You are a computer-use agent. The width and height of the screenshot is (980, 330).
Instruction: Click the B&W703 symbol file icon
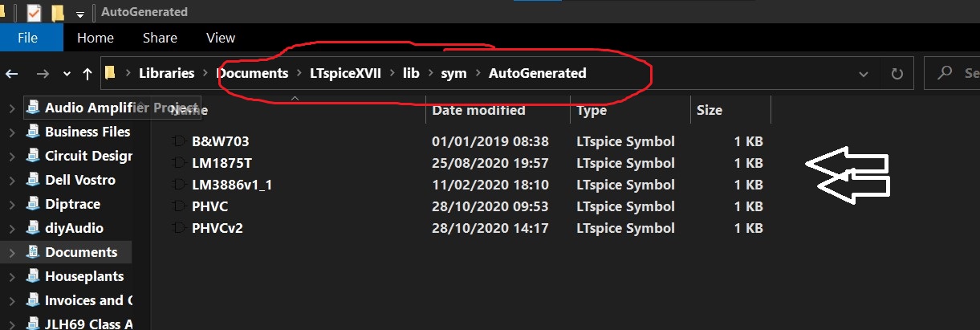178,141
